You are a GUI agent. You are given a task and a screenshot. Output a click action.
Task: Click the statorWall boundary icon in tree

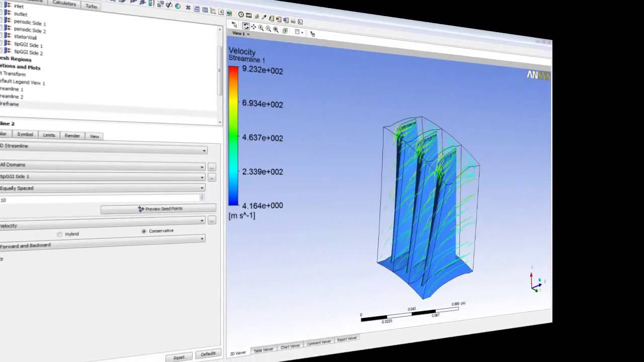coord(8,35)
